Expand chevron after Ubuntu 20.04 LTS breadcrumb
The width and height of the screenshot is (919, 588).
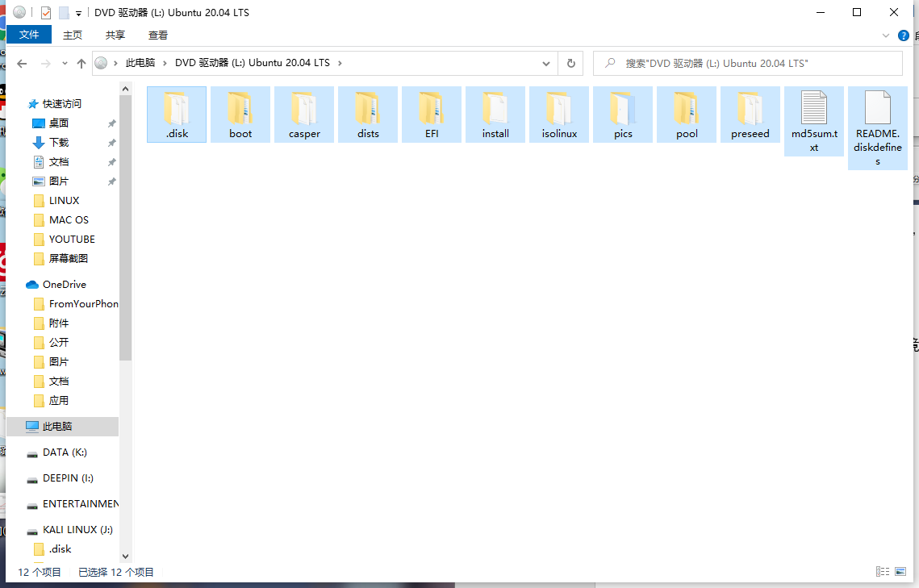pos(340,63)
